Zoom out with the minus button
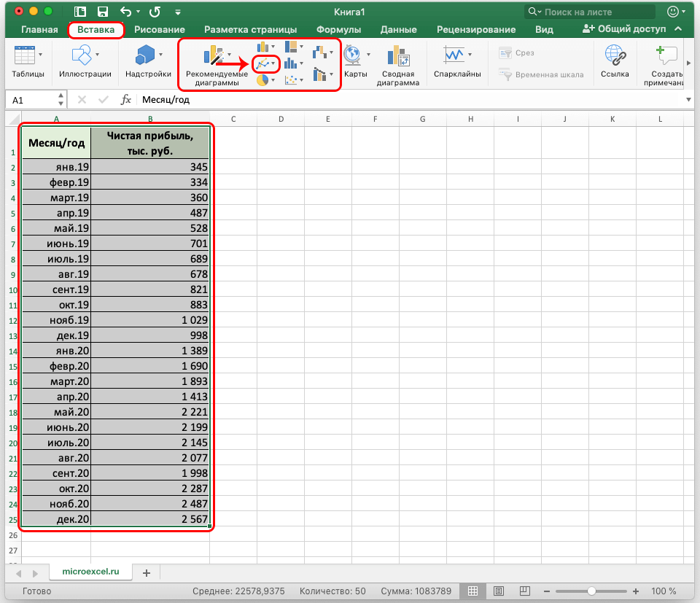This screenshot has width=700, height=603. coord(546,591)
